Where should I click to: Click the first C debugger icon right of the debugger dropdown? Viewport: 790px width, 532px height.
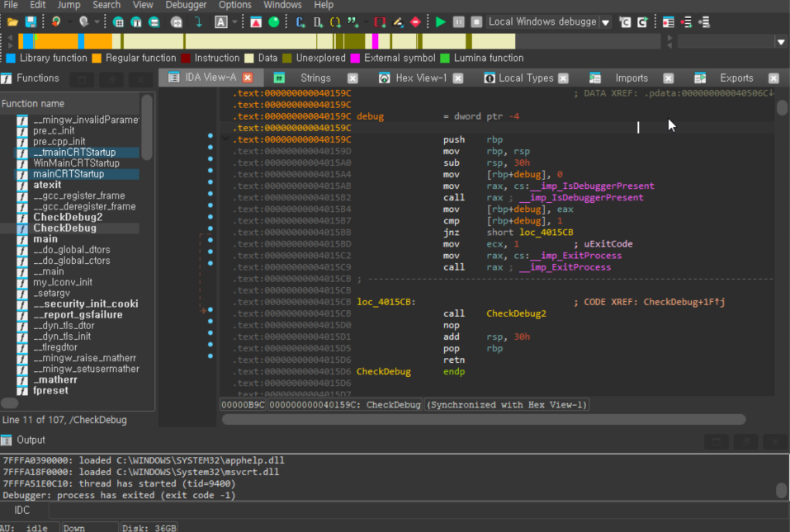tap(625, 22)
